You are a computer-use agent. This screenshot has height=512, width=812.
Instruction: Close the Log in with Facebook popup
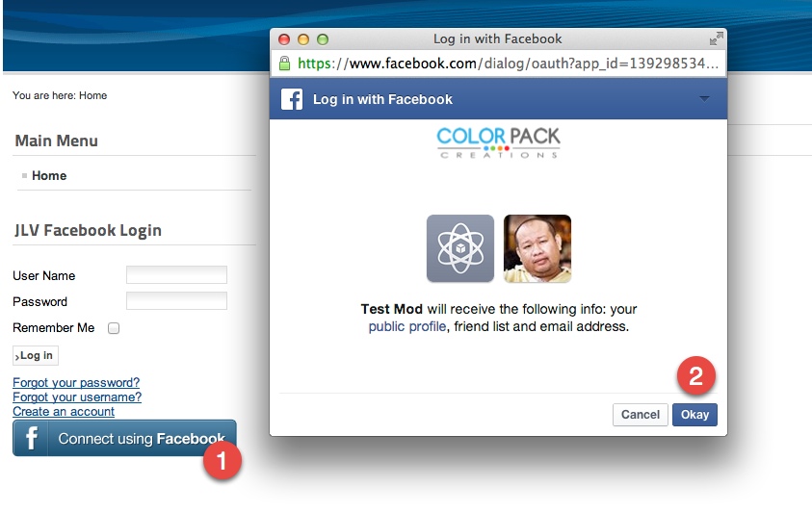(284, 39)
